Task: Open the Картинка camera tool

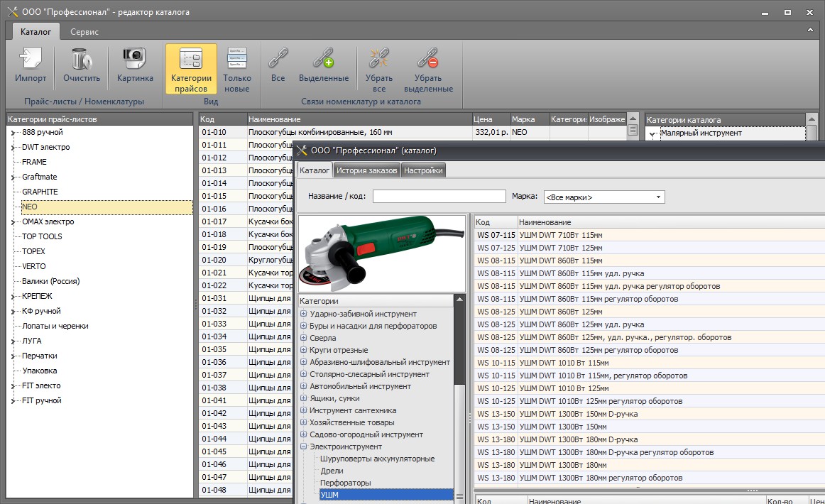Action: pos(135,58)
